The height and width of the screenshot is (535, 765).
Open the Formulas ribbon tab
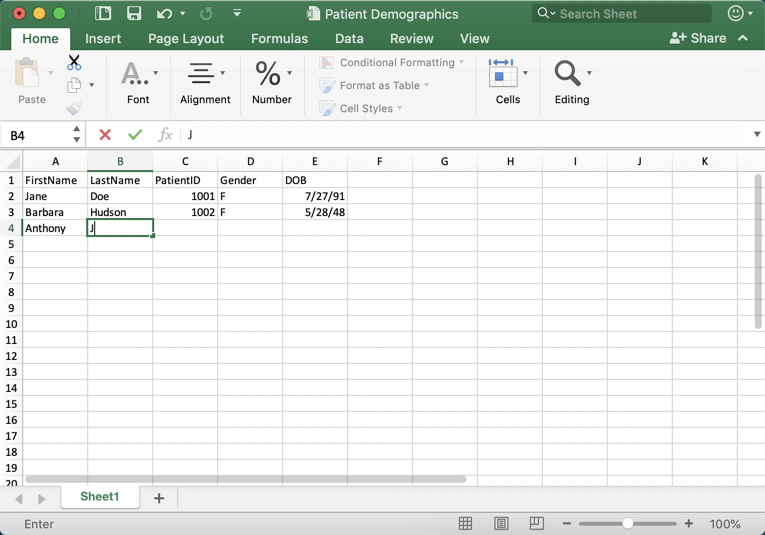[x=279, y=39]
